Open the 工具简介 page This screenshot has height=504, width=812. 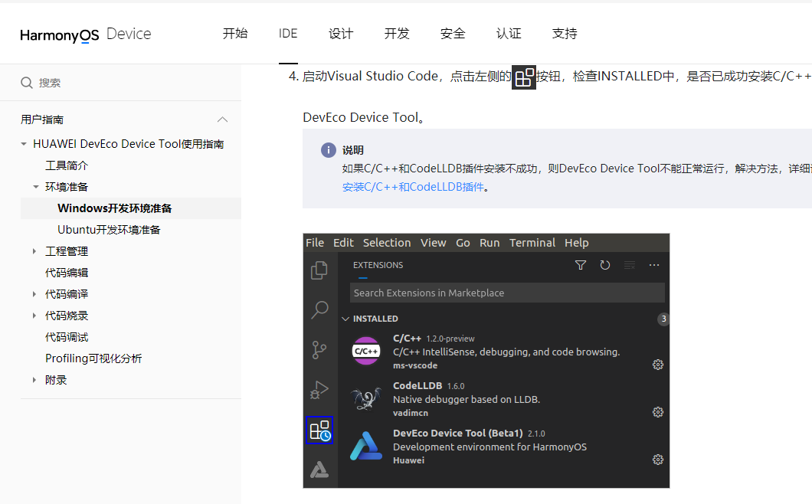pos(67,165)
